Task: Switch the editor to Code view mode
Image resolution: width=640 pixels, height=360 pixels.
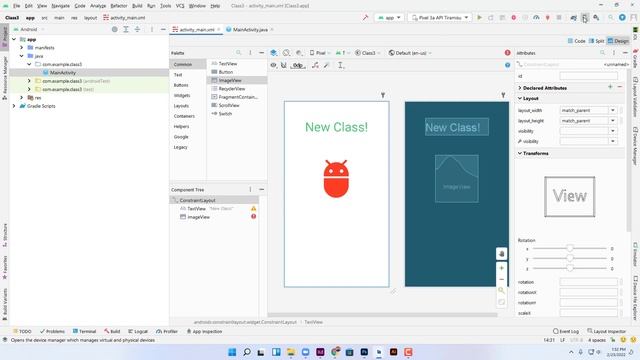Action: coord(577,41)
